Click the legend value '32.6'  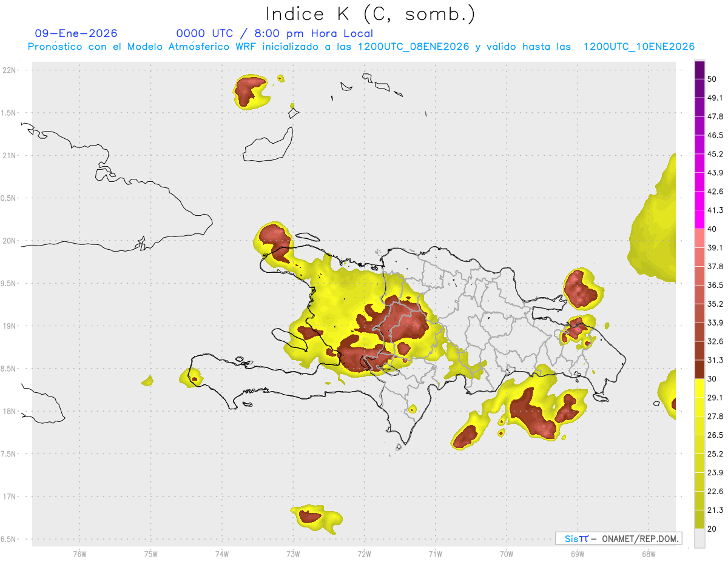click(715, 341)
